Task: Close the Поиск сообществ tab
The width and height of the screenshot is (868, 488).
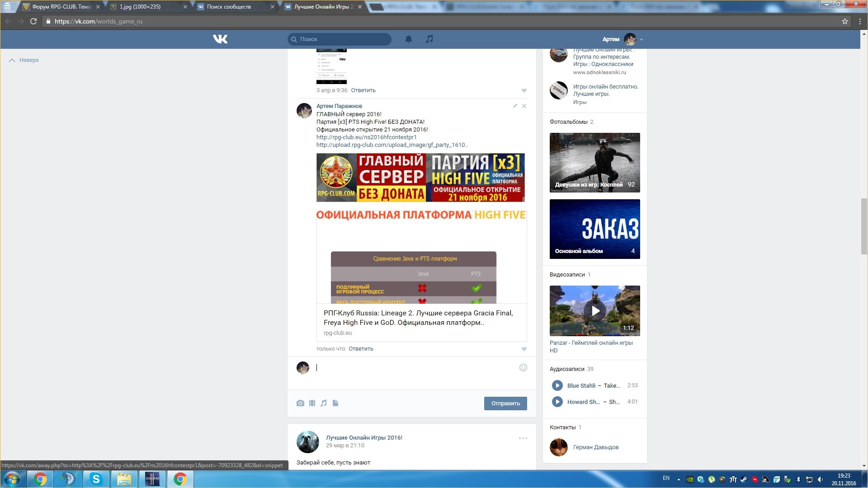Action: coord(272,7)
